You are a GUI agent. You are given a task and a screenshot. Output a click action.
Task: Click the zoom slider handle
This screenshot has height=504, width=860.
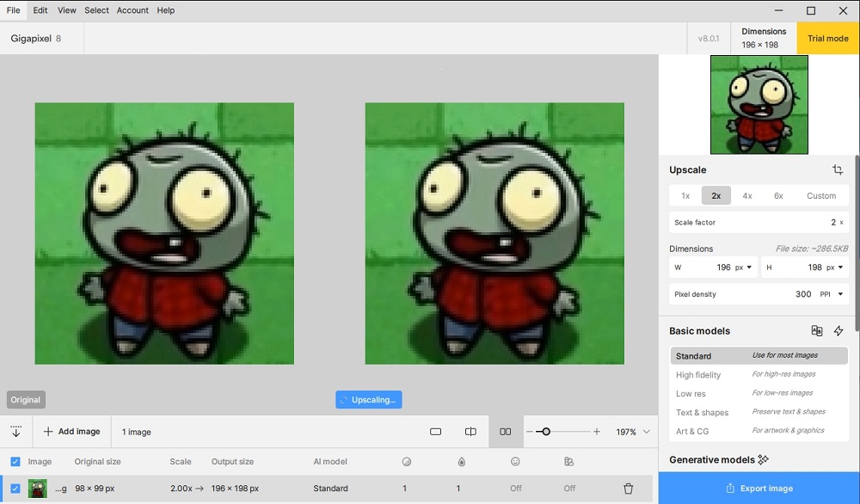coord(545,432)
